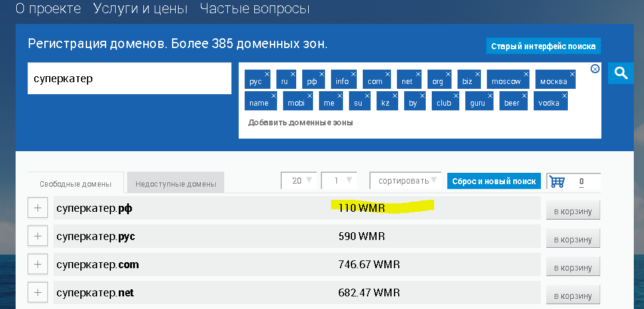Remove the "рус" zone tag

(267, 74)
